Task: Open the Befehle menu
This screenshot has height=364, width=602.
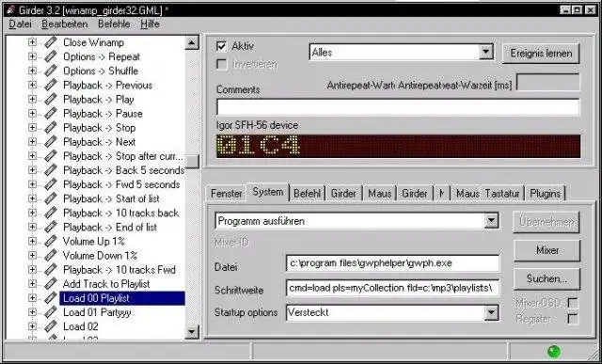Action: 114,24
